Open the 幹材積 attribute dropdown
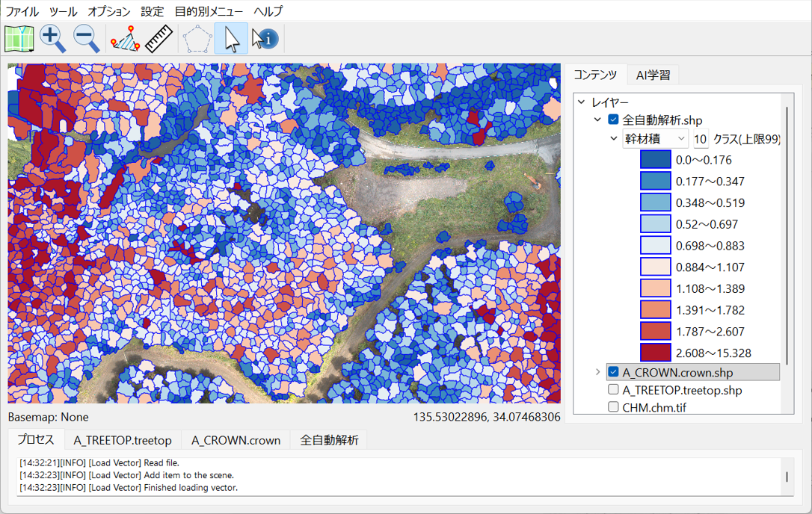Viewport: 812px width, 514px height. pyautogui.click(x=655, y=139)
